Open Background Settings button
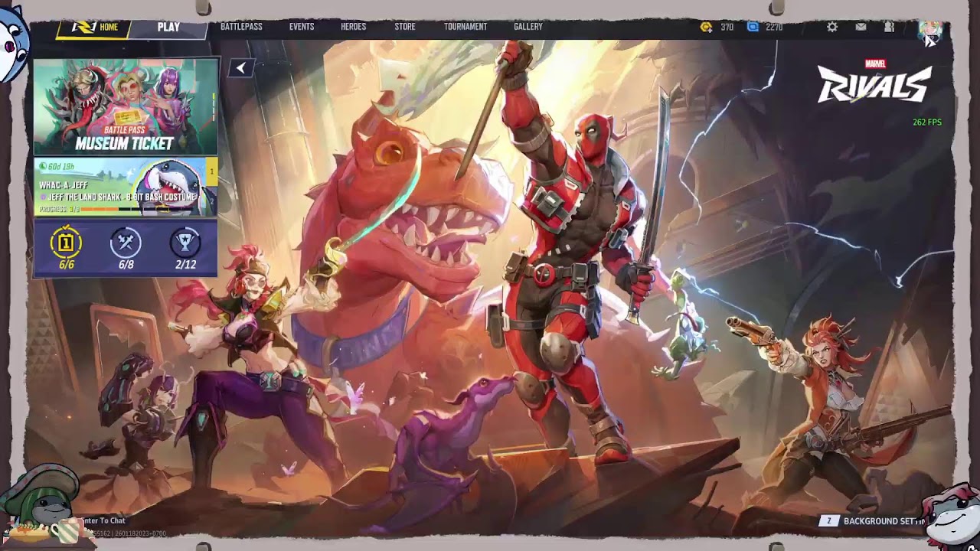This screenshot has width=980, height=551. tap(873, 521)
